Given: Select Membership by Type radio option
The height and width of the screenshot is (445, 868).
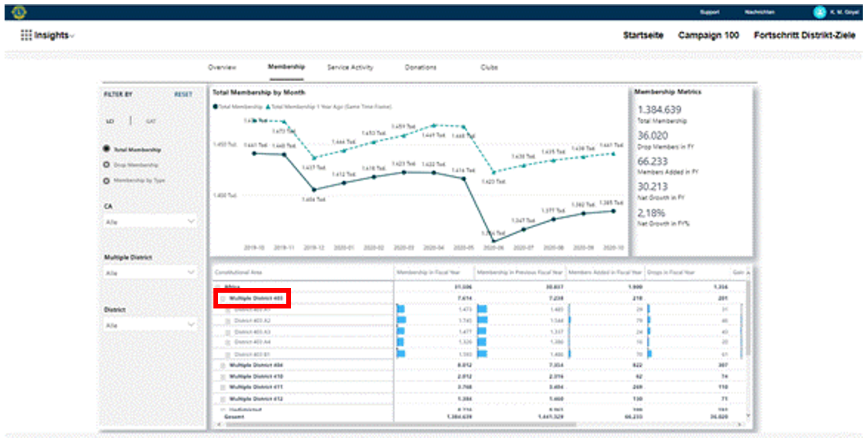Looking at the screenshot, I should (106, 180).
